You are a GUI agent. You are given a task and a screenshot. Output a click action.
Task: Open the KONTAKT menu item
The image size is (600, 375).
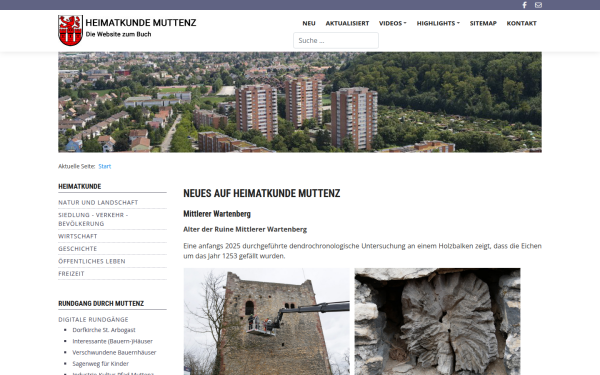click(522, 23)
